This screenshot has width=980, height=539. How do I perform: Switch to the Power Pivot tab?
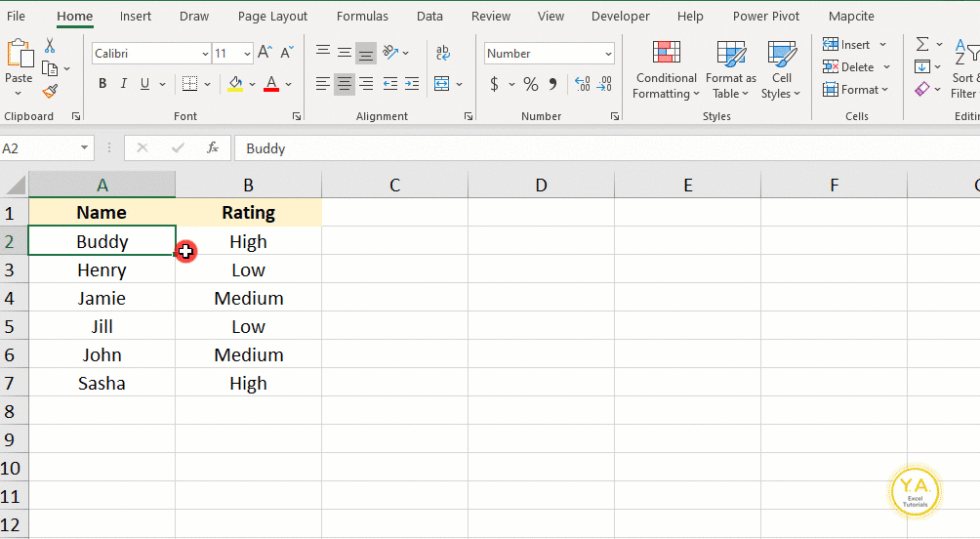click(x=766, y=17)
